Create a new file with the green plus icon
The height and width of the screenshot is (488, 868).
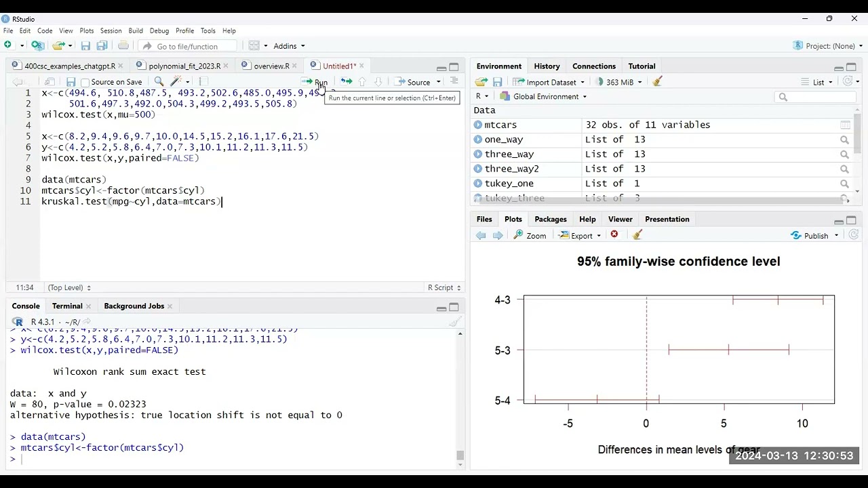click(x=8, y=45)
